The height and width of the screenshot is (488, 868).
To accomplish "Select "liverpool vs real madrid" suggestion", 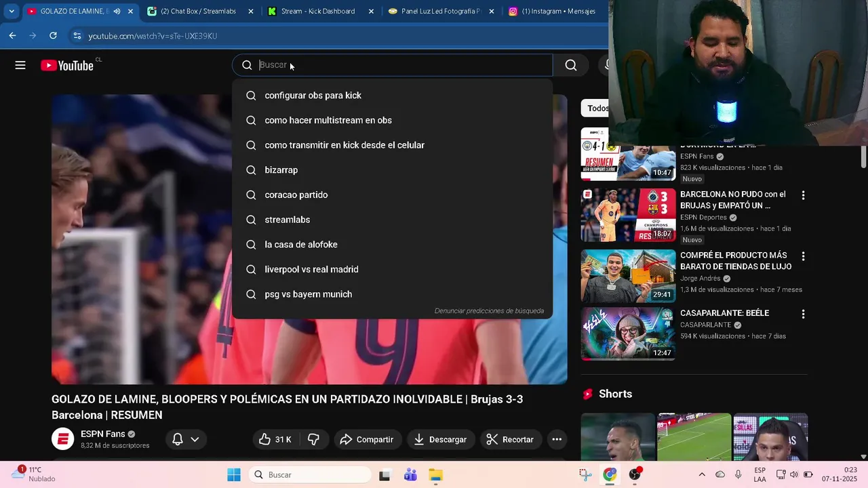I will 392,269.
